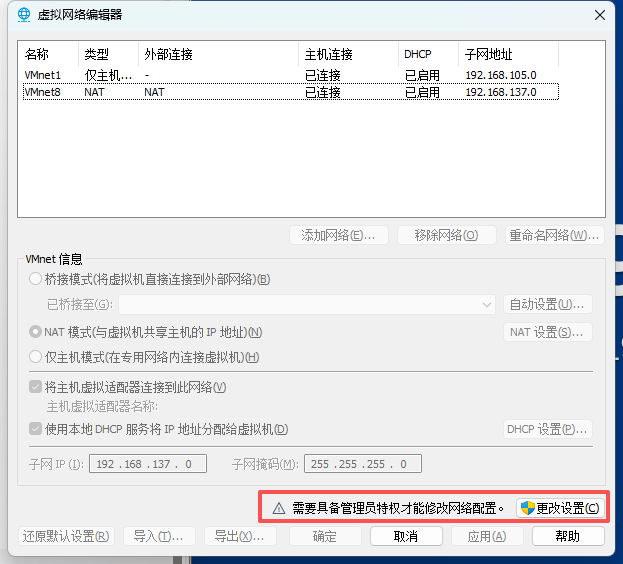Click the 仅主机... type cell
Image resolution: width=623 pixels, height=564 pixels.
(x=108, y=75)
